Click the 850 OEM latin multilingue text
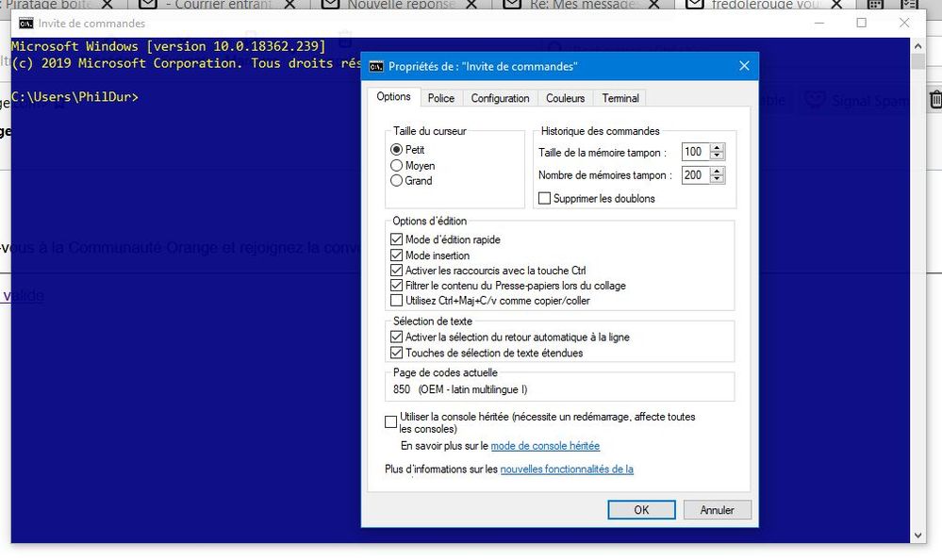Screen dimensions: 942x560 pos(460,389)
